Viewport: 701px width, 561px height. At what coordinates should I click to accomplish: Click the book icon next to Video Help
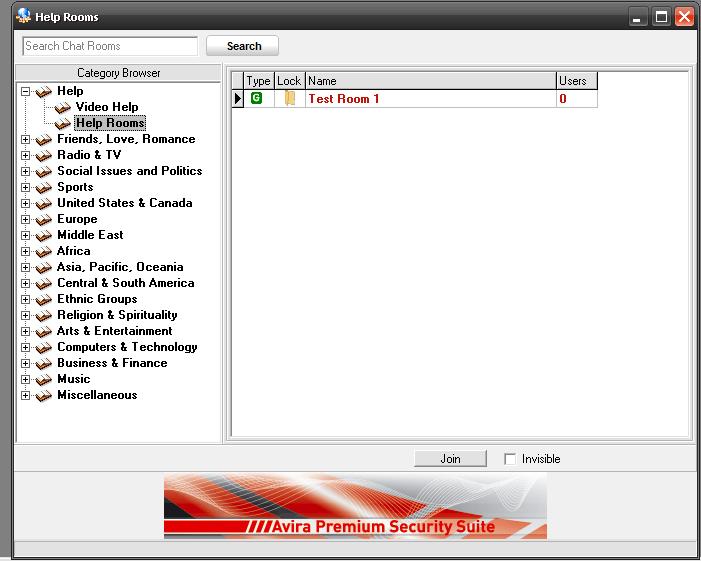pyautogui.click(x=62, y=107)
